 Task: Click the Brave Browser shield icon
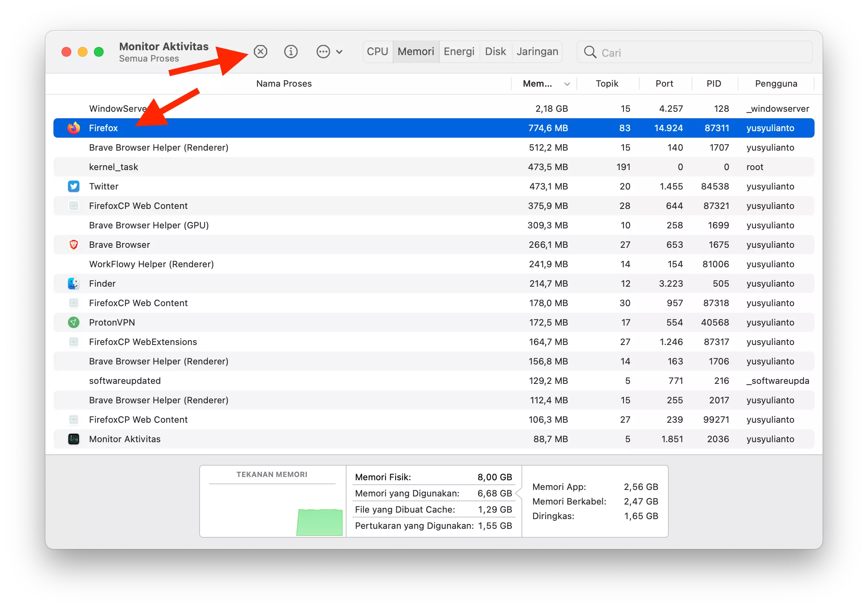click(x=74, y=245)
